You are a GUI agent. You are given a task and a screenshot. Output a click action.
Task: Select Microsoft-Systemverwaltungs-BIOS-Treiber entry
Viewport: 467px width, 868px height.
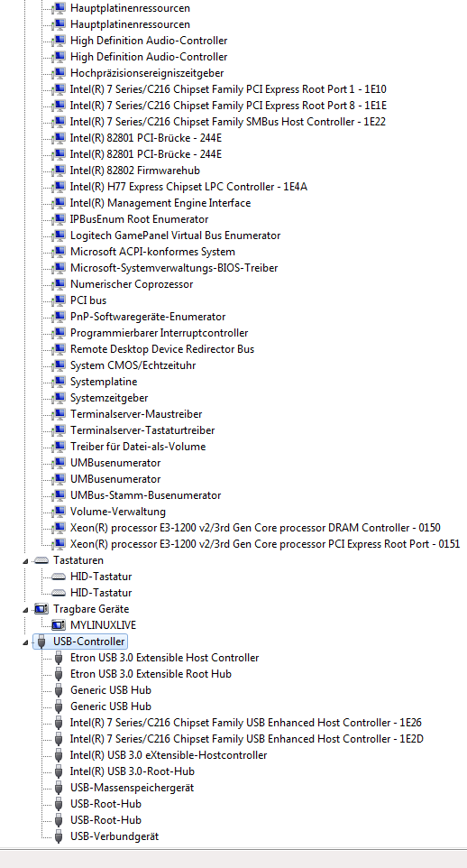coord(174,268)
